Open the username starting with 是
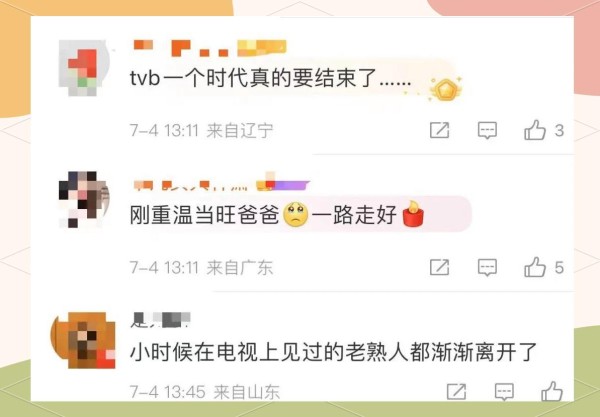 point(160,320)
